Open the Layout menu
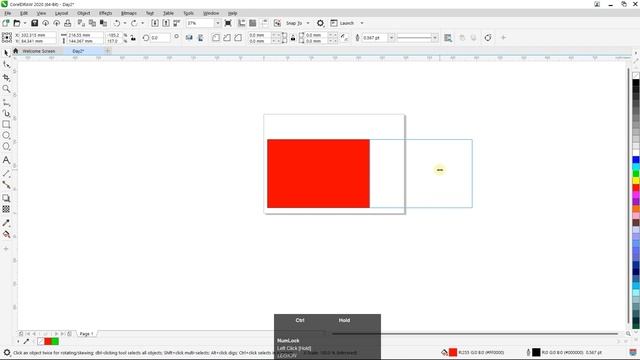The width and height of the screenshot is (640, 360). point(61,13)
